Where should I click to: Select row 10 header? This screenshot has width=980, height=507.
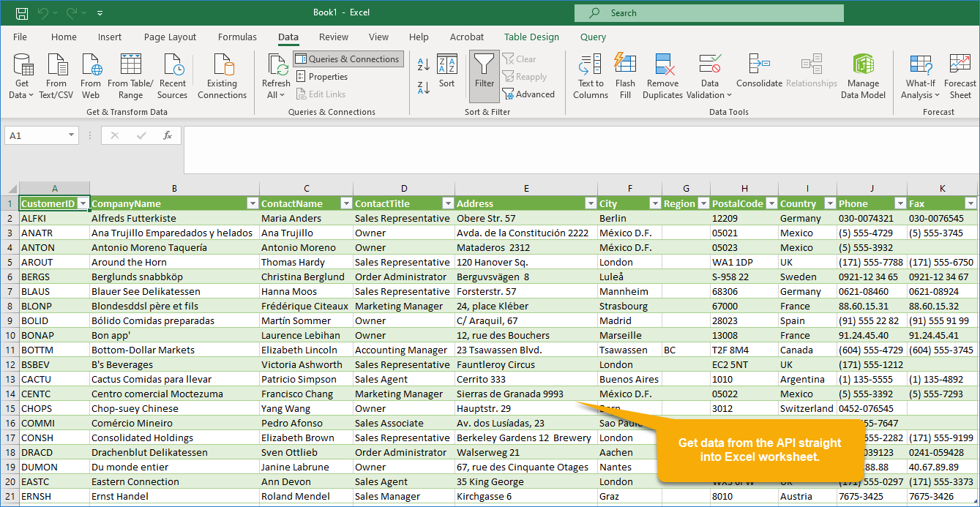[10, 335]
